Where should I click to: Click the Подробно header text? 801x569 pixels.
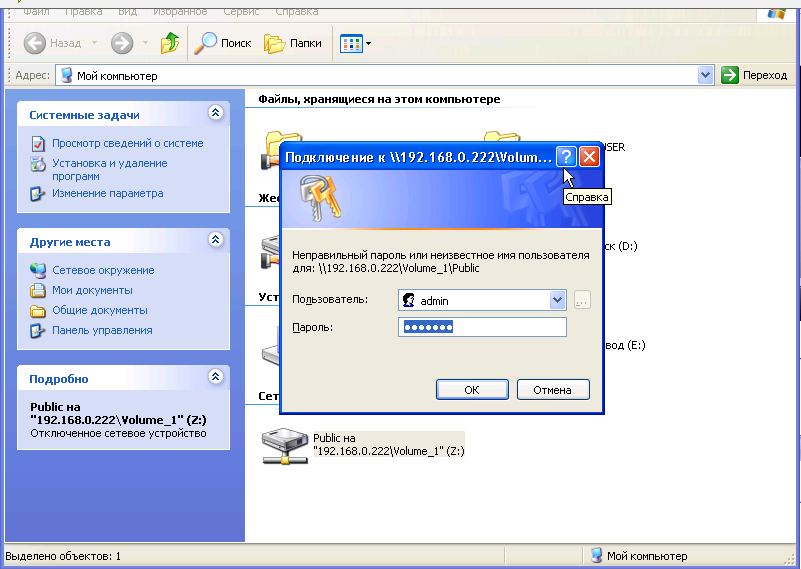[x=59, y=379]
